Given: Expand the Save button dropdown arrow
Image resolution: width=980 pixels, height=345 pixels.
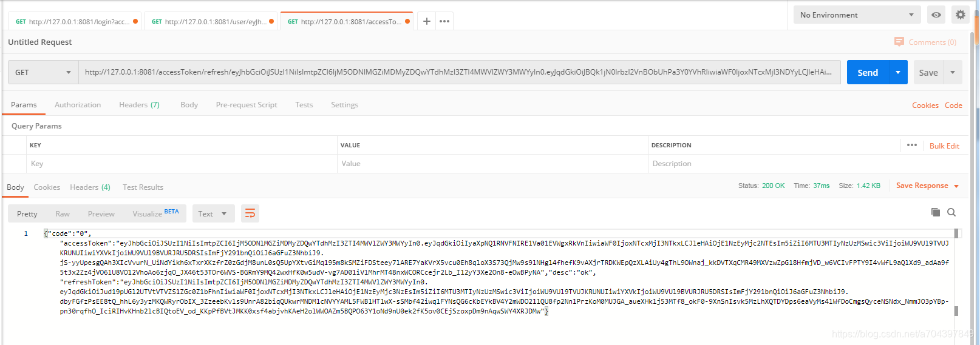Looking at the screenshot, I should (953, 72).
